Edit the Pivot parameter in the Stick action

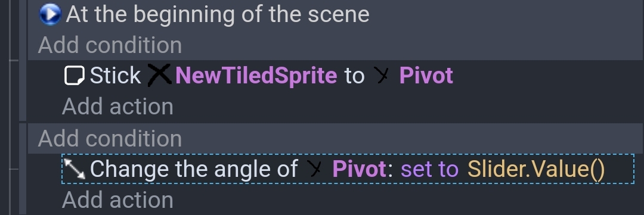point(426,76)
